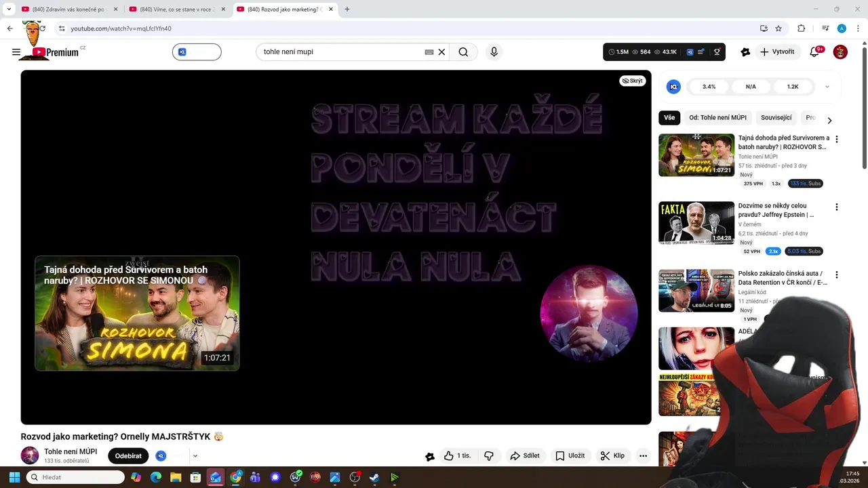
Task: Open the YouTube hamburger guide menu
Action: [16, 52]
